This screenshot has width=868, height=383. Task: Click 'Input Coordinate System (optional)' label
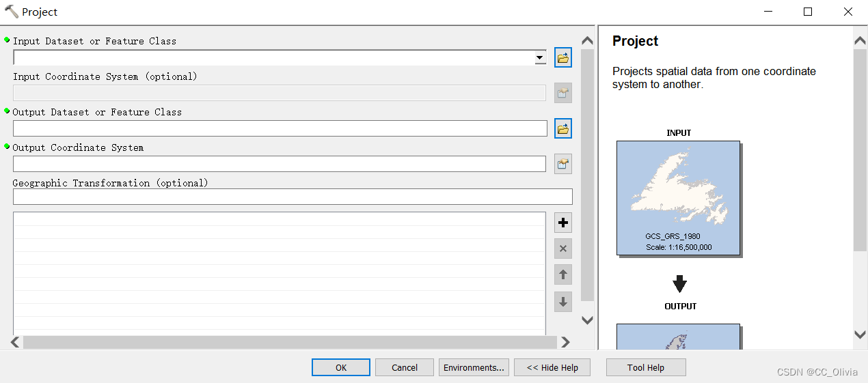(x=105, y=76)
